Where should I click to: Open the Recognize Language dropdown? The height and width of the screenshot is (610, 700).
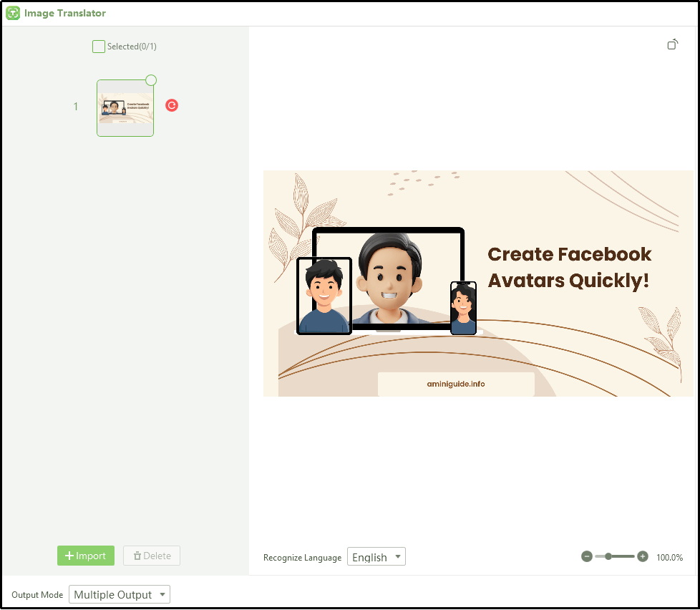[376, 556]
